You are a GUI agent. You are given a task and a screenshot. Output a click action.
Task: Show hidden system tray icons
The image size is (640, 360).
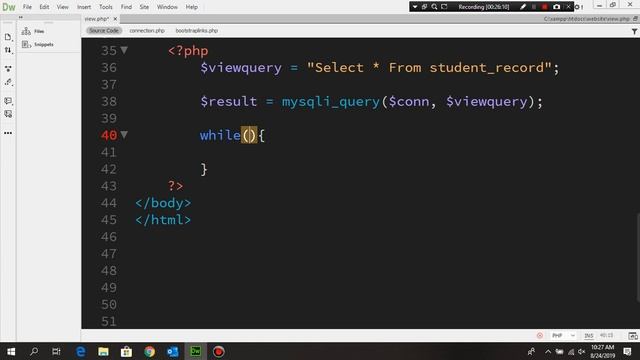548,351
